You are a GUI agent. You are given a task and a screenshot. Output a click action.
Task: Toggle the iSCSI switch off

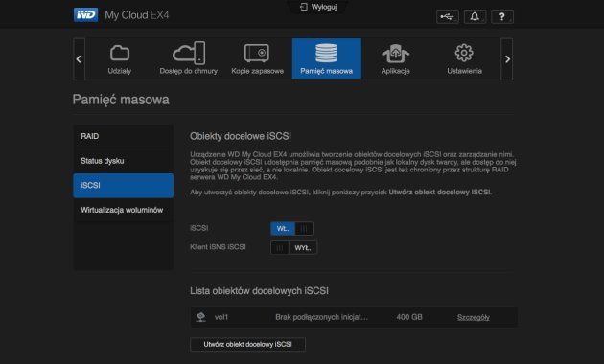(x=291, y=229)
